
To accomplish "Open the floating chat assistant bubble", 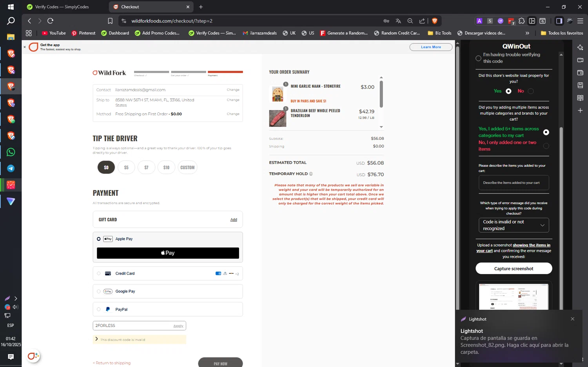I will (33, 356).
